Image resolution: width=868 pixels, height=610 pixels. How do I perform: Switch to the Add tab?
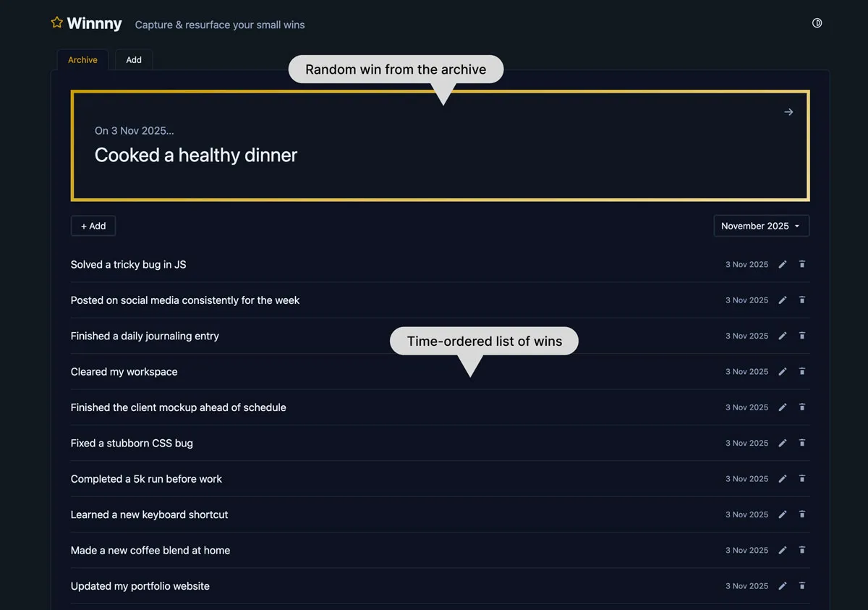[x=133, y=60]
